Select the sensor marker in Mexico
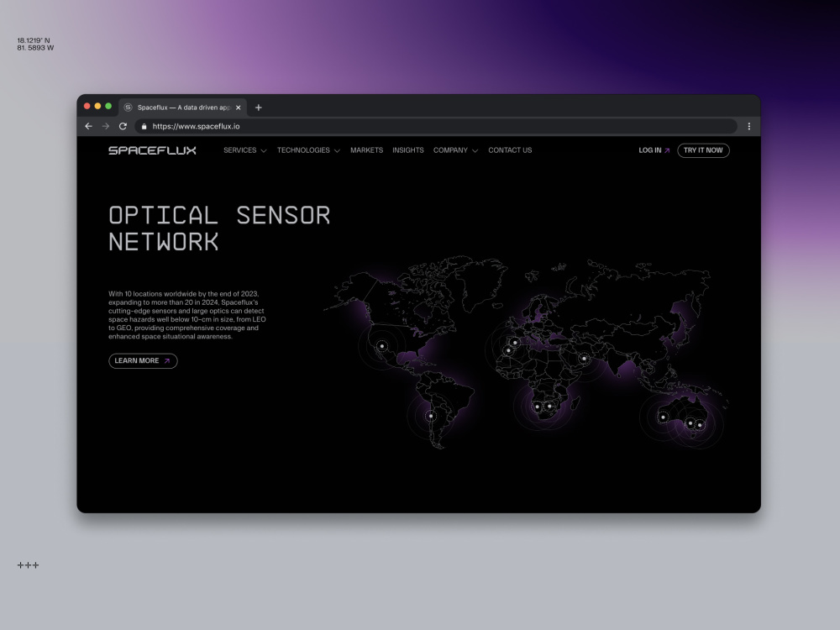Image resolution: width=840 pixels, height=630 pixels. (x=382, y=346)
